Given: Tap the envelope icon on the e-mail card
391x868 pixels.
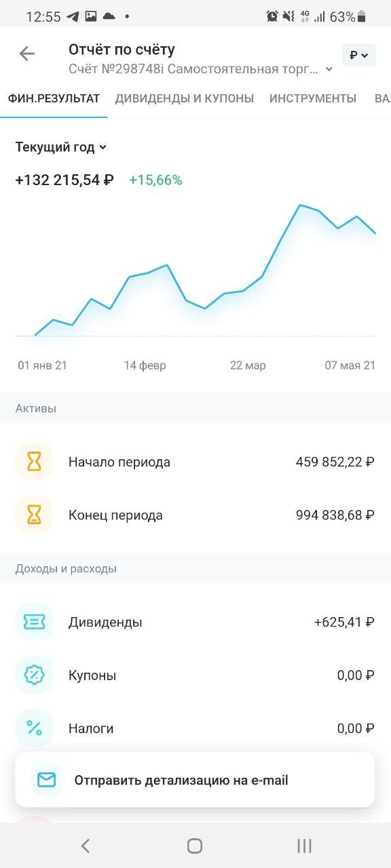Looking at the screenshot, I should (46, 780).
